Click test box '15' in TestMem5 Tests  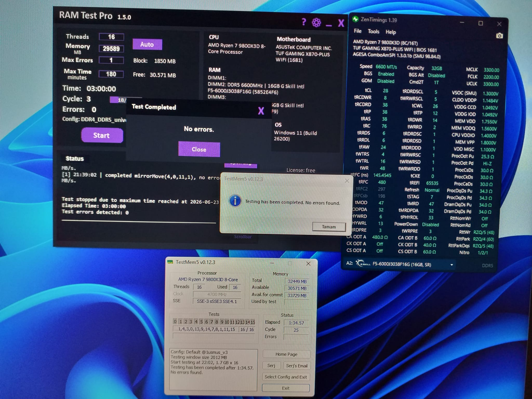tap(253, 322)
